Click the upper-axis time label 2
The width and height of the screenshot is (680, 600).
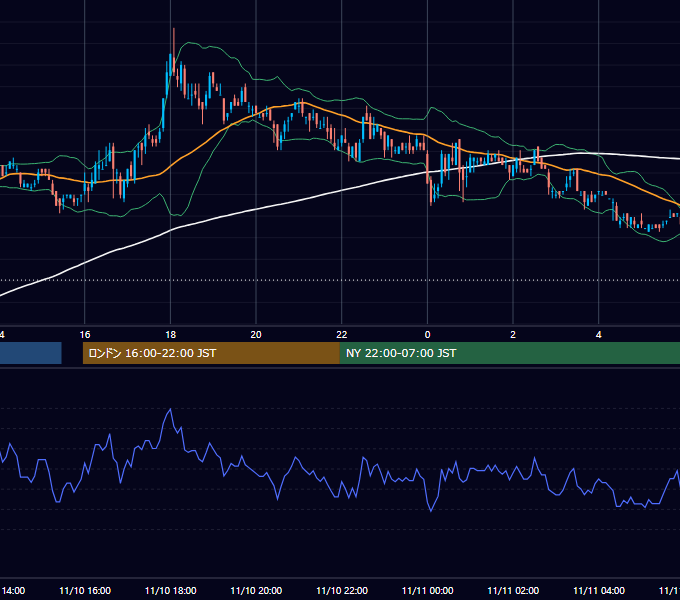click(x=513, y=335)
